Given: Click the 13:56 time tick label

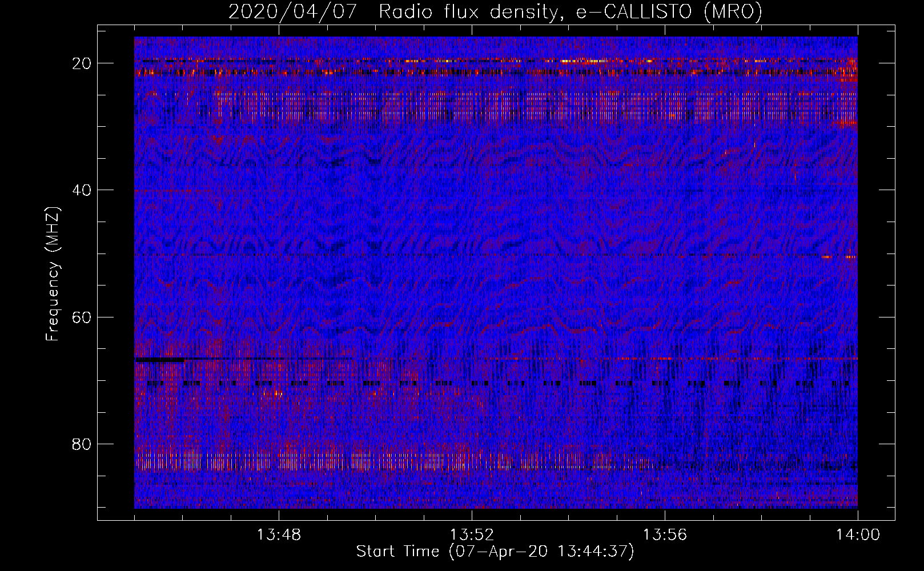Looking at the screenshot, I should (x=665, y=535).
